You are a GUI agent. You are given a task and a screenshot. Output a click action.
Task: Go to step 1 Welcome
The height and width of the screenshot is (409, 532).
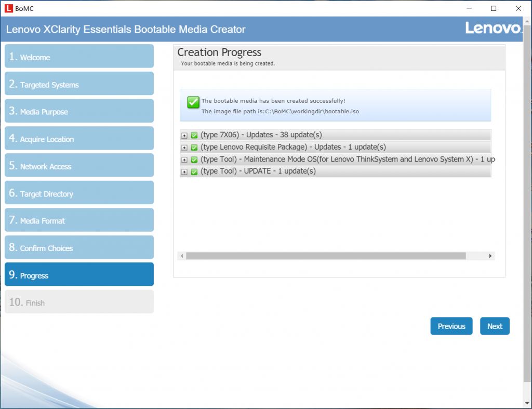coord(79,56)
